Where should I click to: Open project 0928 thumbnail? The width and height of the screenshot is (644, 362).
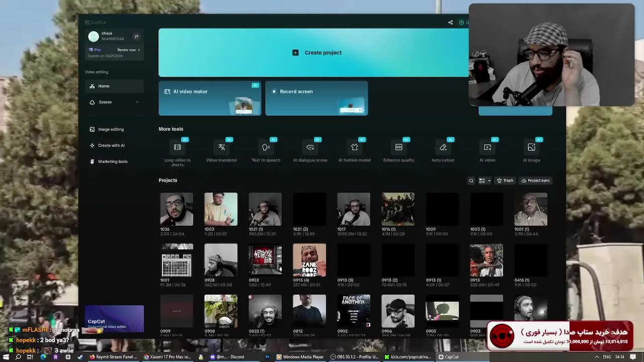221,260
